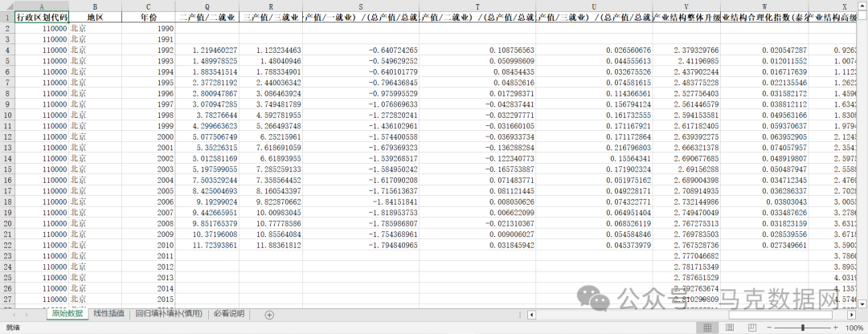
Task: Switch to the 必看说明 sheet tab
Action: [228, 314]
